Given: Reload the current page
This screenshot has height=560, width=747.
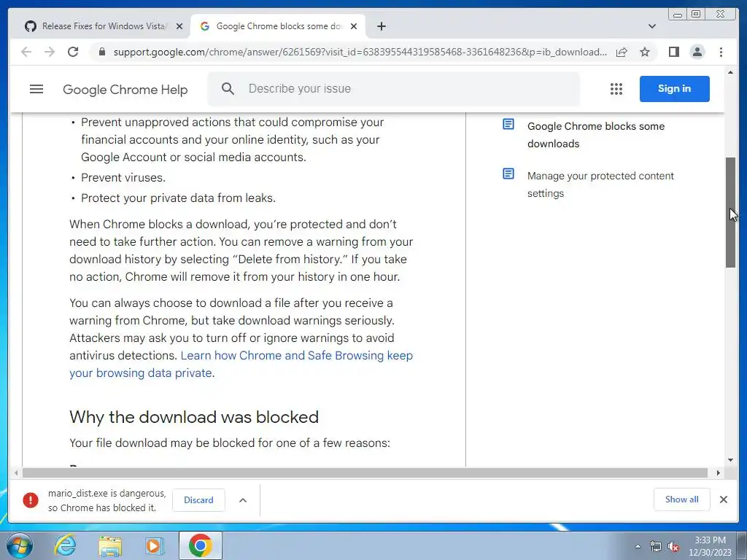Looking at the screenshot, I should tap(73, 52).
